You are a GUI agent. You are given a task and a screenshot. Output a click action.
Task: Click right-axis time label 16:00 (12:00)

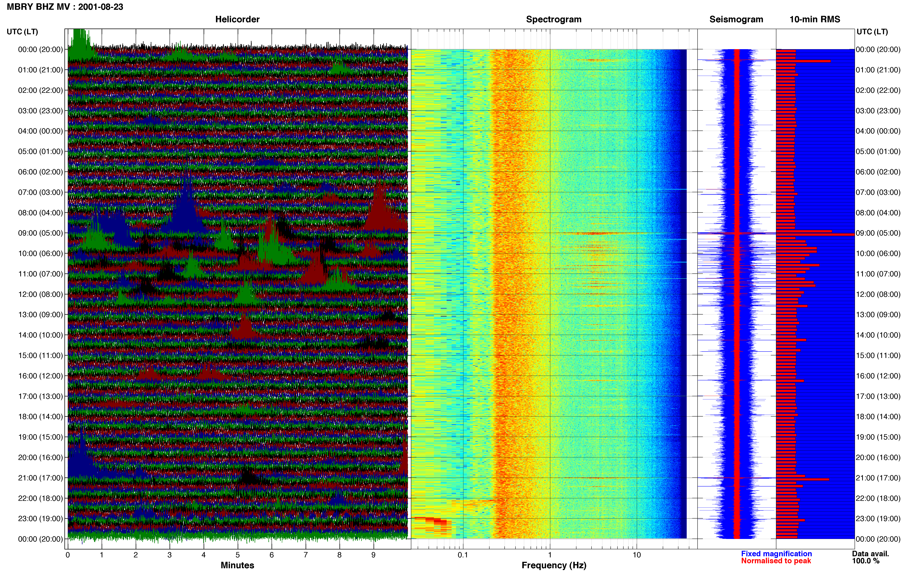878,376
